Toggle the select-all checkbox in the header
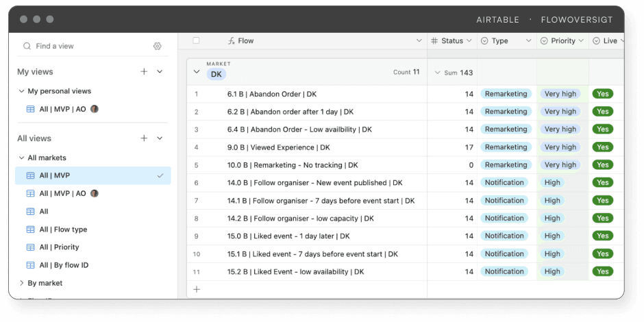The image size is (644, 322). point(197,40)
